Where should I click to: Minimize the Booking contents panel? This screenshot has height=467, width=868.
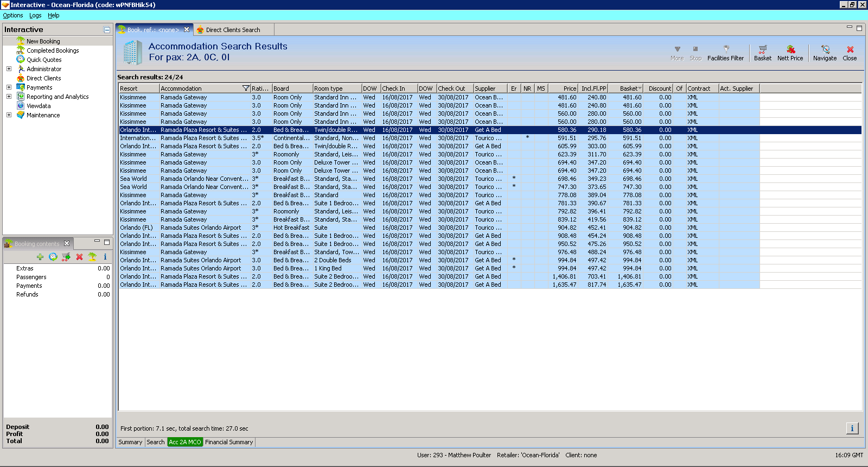pyautogui.click(x=97, y=242)
